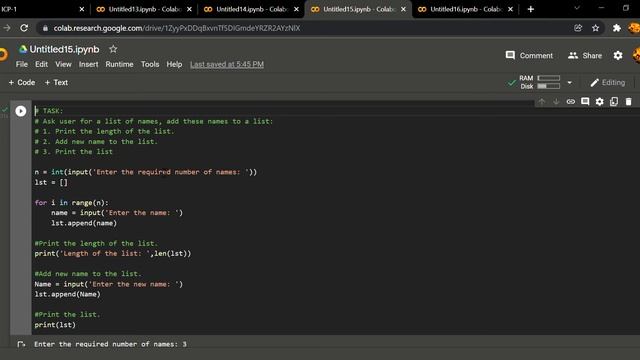
Task: Click the line 'lst = []'
Action: pos(51,182)
